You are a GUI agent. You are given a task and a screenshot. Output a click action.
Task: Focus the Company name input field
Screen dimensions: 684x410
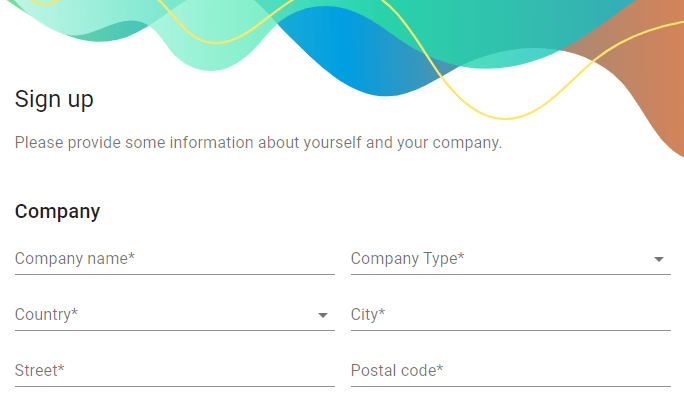tap(175, 259)
